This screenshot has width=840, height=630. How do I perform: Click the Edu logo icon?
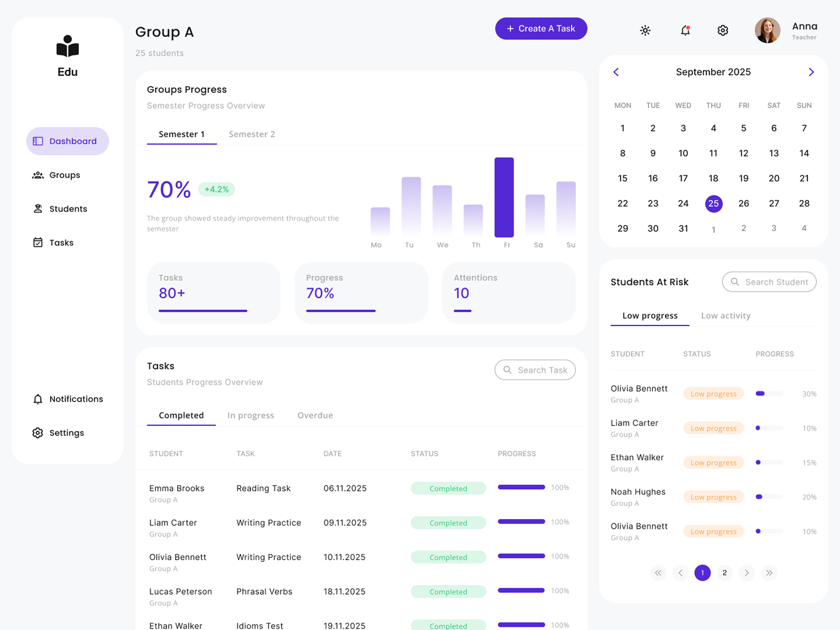click(x=68, y=46)
